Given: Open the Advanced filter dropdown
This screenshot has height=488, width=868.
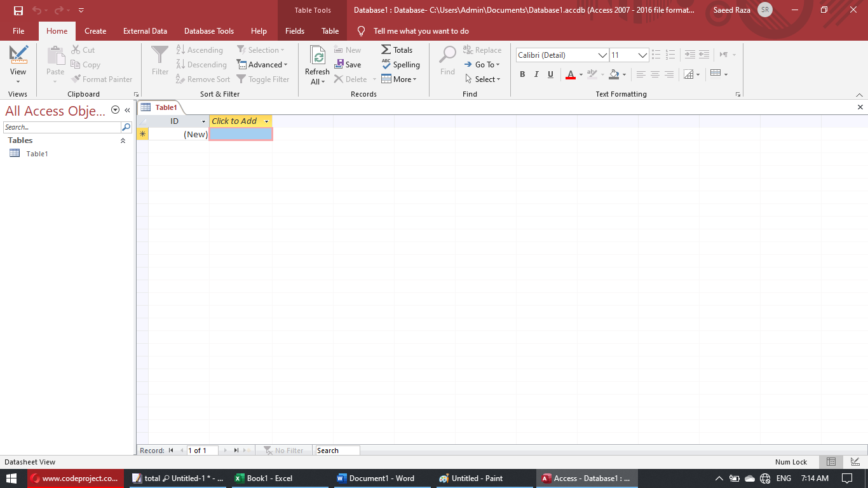Looking at the screenshot, I should [x=262, y=64].
